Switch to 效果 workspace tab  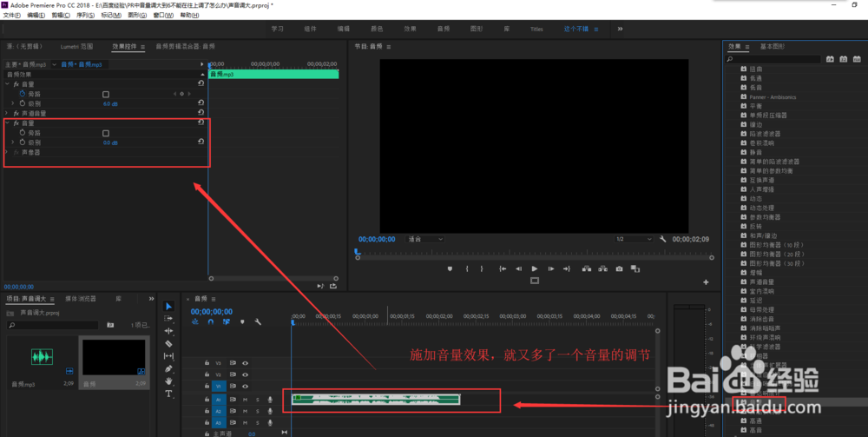pos(410,29)
